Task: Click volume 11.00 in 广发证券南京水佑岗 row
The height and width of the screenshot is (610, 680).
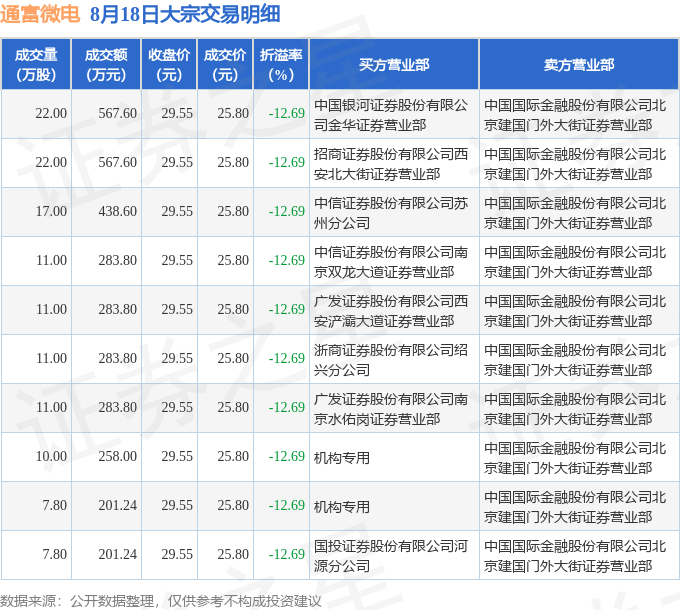Action: click(x=51, y=407)
